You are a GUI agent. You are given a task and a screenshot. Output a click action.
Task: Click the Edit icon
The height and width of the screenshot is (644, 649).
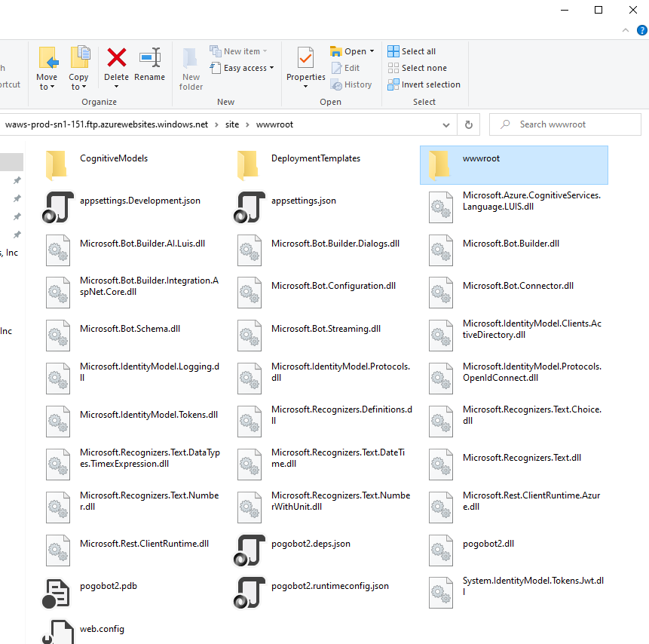click(x=338, y=68)
